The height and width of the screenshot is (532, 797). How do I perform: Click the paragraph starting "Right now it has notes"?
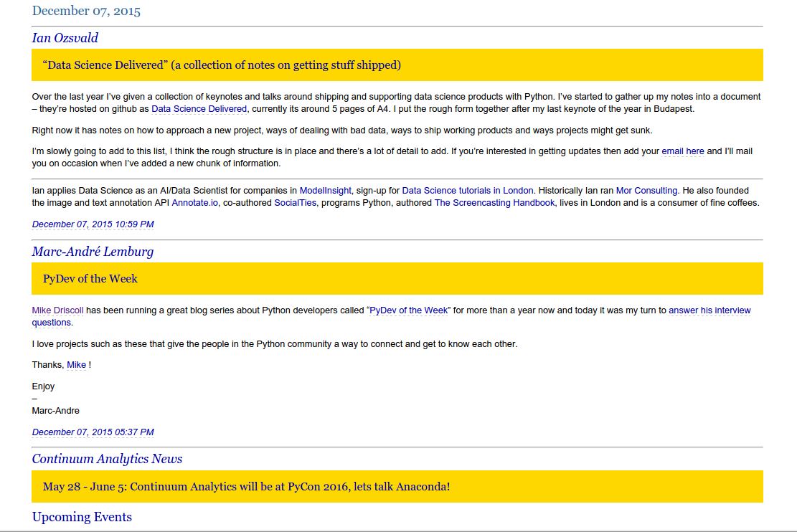pos(342,130)
